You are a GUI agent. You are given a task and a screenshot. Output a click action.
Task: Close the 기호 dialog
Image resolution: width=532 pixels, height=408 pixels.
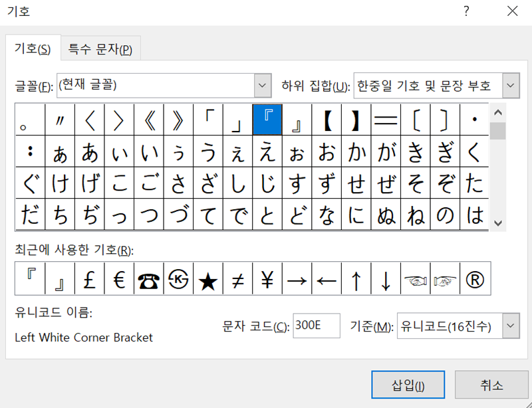tap(512, 11)
